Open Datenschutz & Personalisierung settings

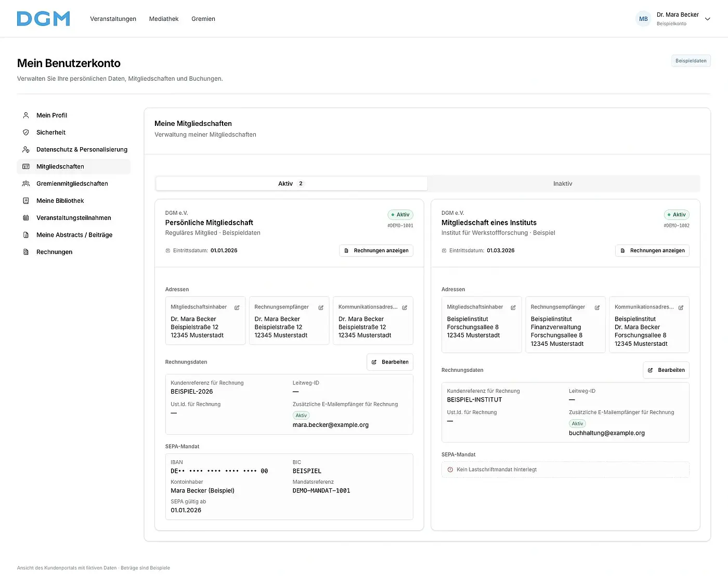74,150
